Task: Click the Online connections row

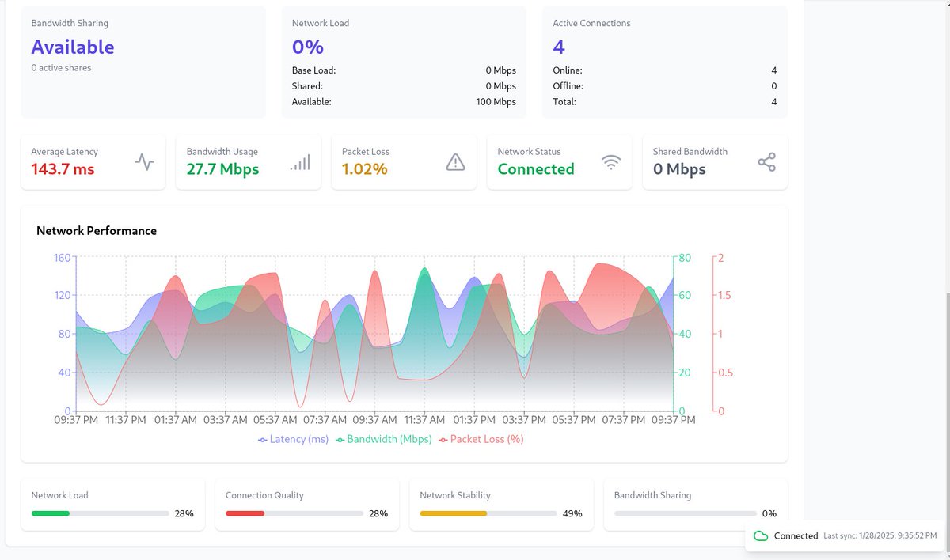Action: (x=664, y=70)
